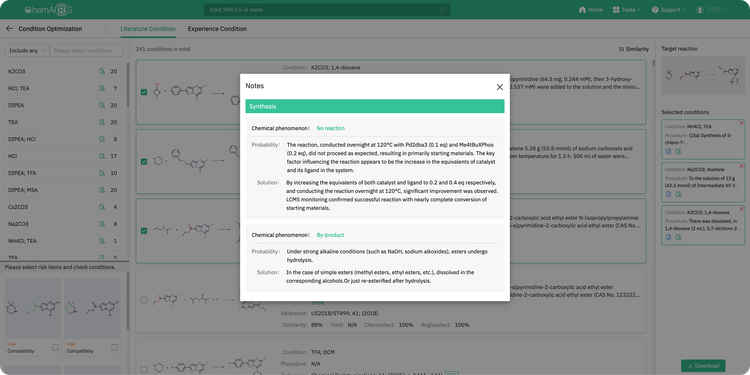Click second Low Compatibility risk thumbnail
The width and height of the screenshot is (750, 375).
click(x=92, y=309)
